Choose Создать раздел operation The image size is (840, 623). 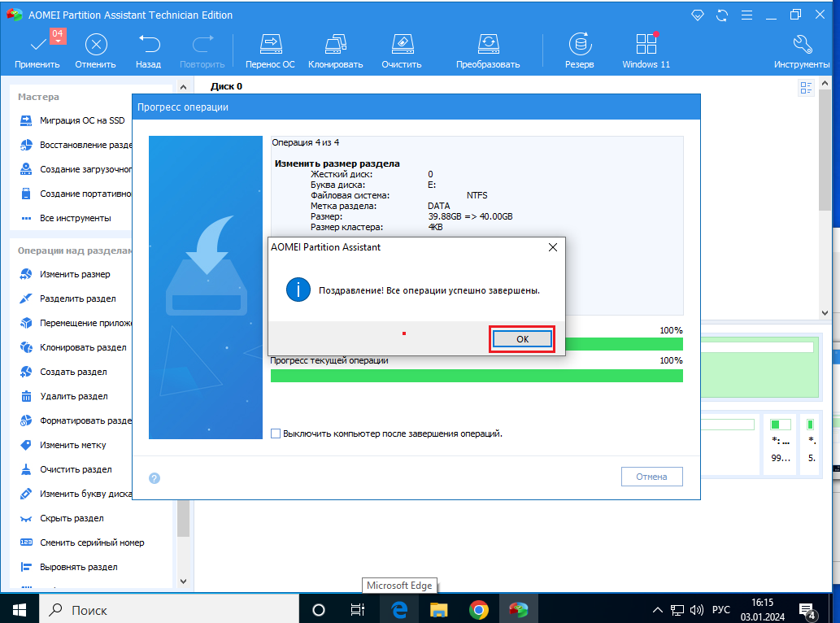coord(63,372)
